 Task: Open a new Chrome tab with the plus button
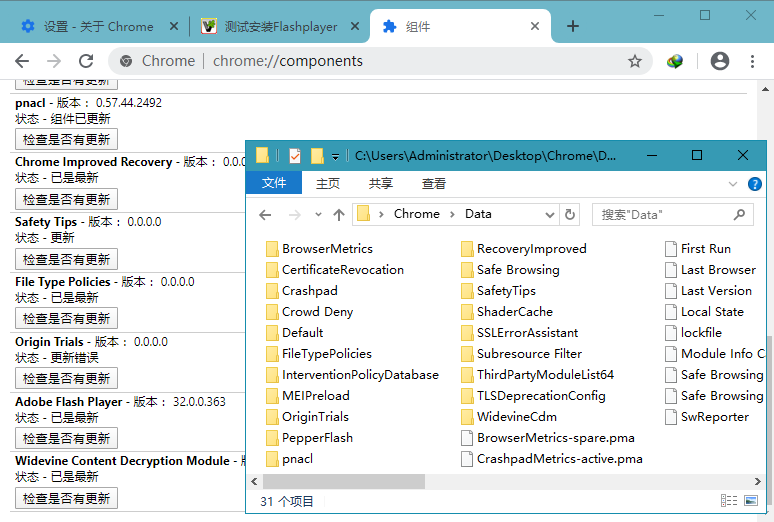coord(573,26)
